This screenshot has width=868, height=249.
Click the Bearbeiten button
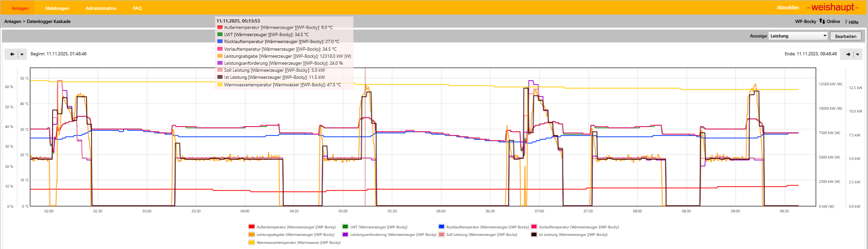(x=845, y=36)
